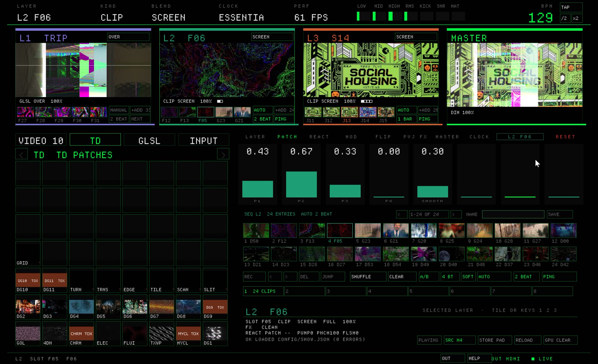Pick the DG7 patch tile

click(161, 307)
